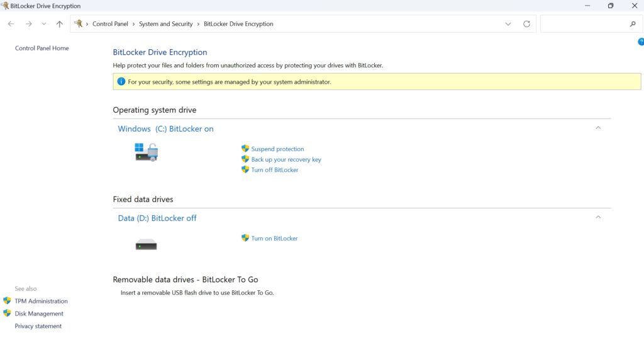644x340 pixels.
Task: Collapse the Windows (C:) drive section
Action: 598,128
